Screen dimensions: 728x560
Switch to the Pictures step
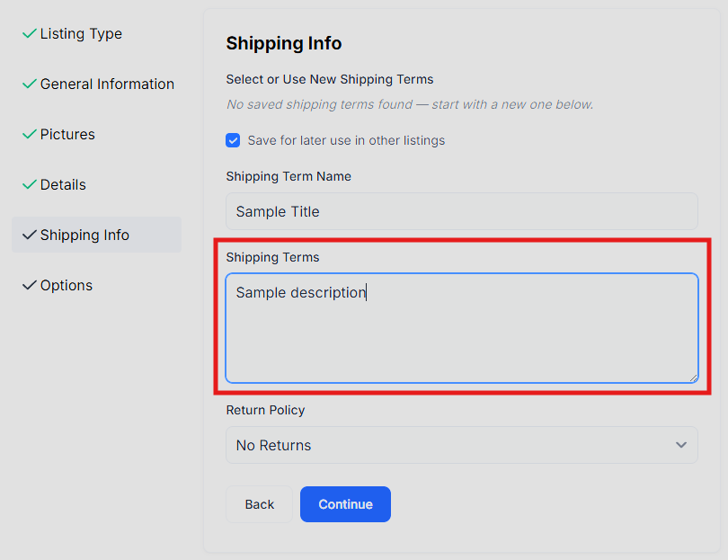pos(67,134)
